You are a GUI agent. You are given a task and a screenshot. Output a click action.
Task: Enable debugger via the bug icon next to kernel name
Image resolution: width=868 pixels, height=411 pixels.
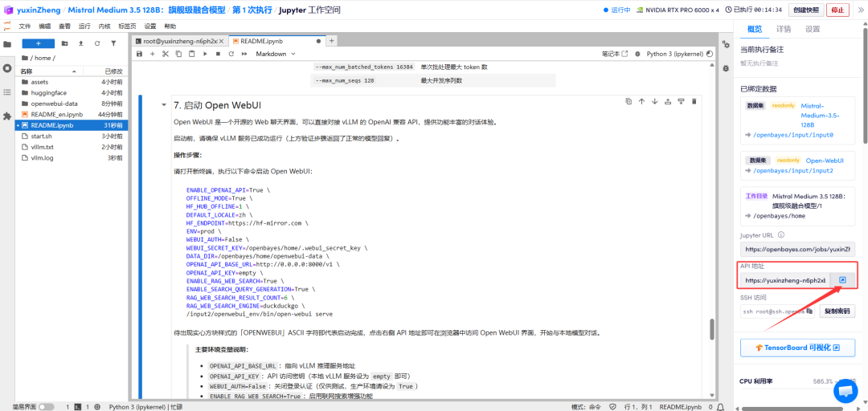tap(637, 55)
